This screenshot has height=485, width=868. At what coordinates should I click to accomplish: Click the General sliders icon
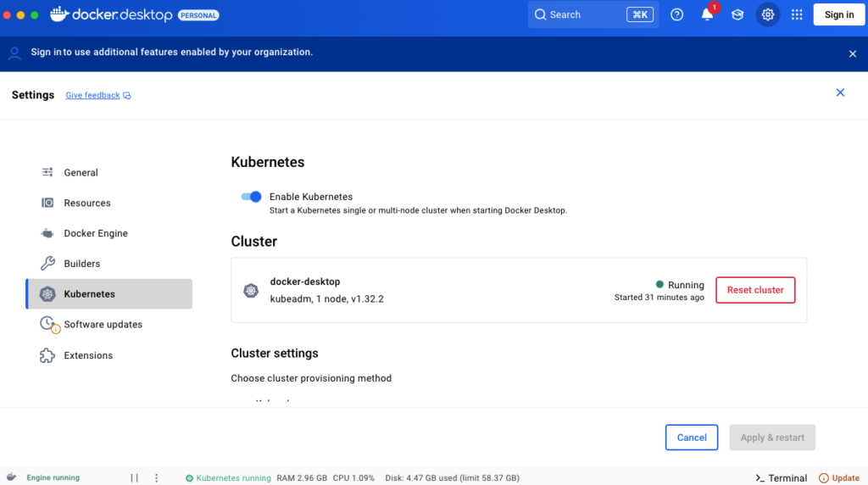point(47,172)
